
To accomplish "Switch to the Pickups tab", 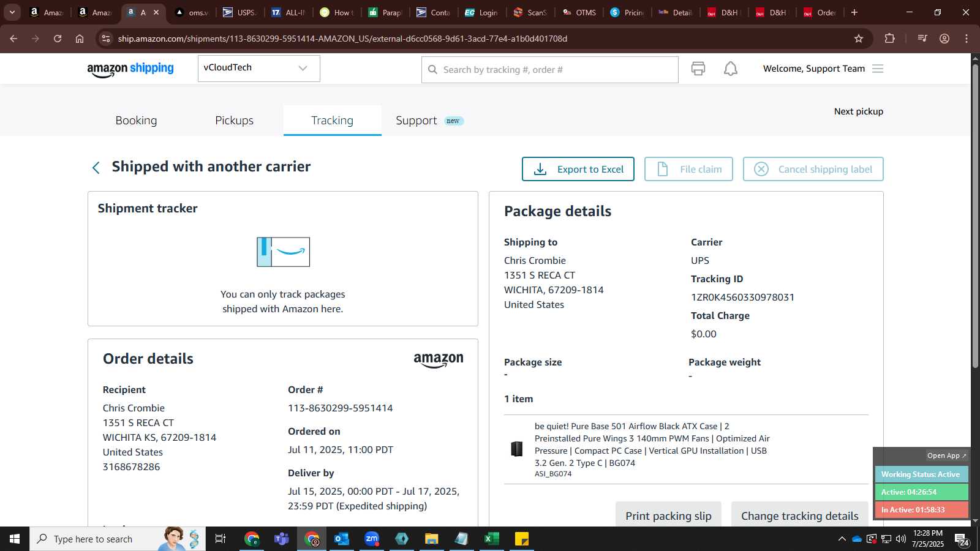I will 234,121.
